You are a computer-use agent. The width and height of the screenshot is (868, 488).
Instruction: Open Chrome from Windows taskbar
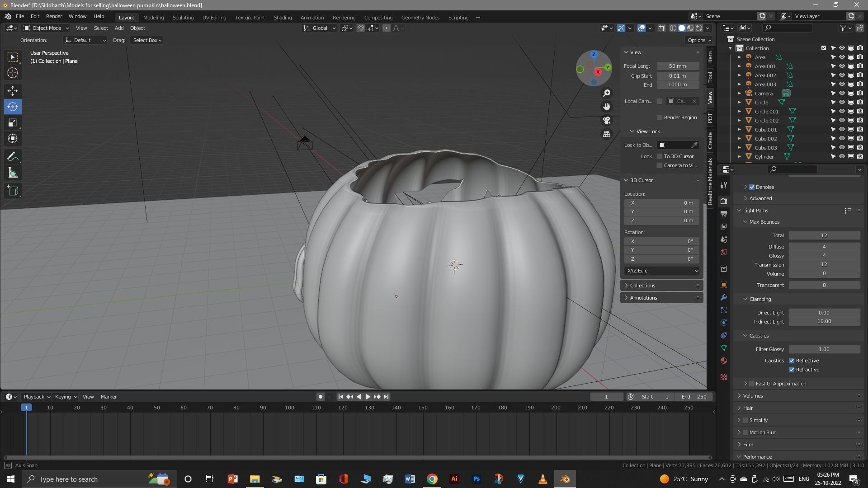coord(432,479)
